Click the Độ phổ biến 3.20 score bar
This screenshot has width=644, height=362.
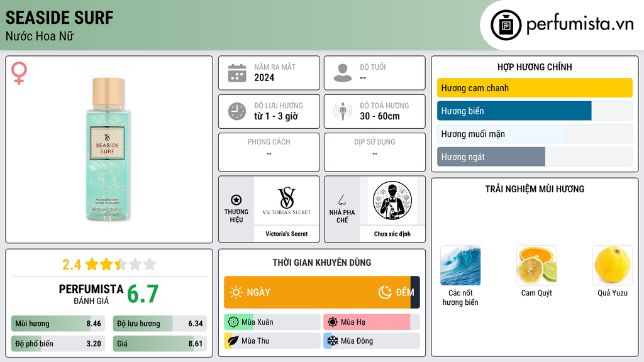click(x=58, y=344)
